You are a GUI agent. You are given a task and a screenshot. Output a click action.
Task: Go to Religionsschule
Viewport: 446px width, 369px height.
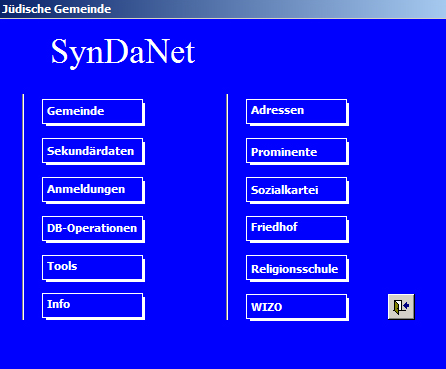[x=297, y=268]
